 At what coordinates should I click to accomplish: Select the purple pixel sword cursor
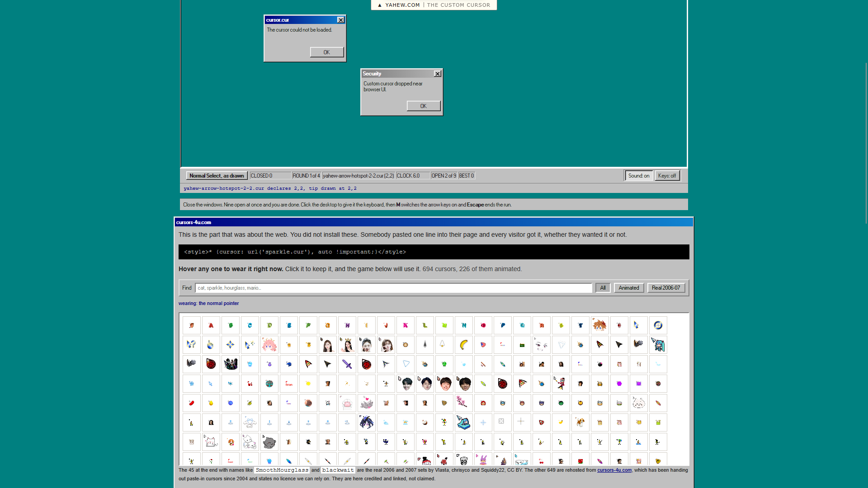(x=347, y=364)
